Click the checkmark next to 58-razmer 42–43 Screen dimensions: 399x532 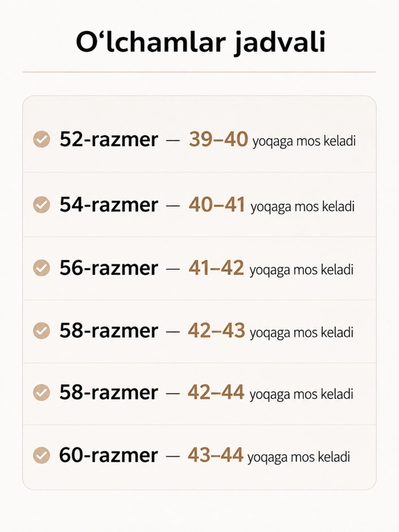(41, 330)
